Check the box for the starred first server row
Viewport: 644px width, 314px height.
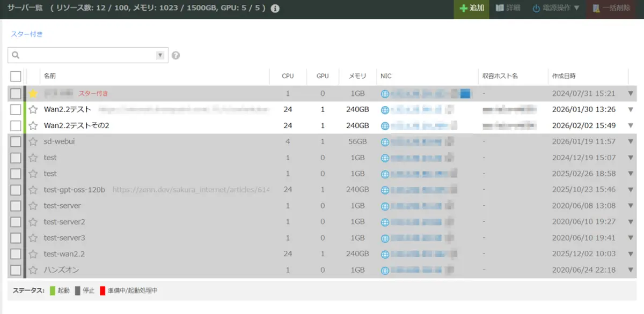tap(16, 94)
